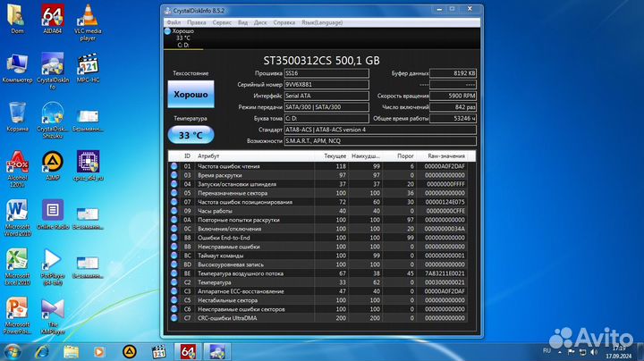Select the C: D: disk tab
This screenshot has width=644, height=361.
pyautogui.click(x=183, y=38)
